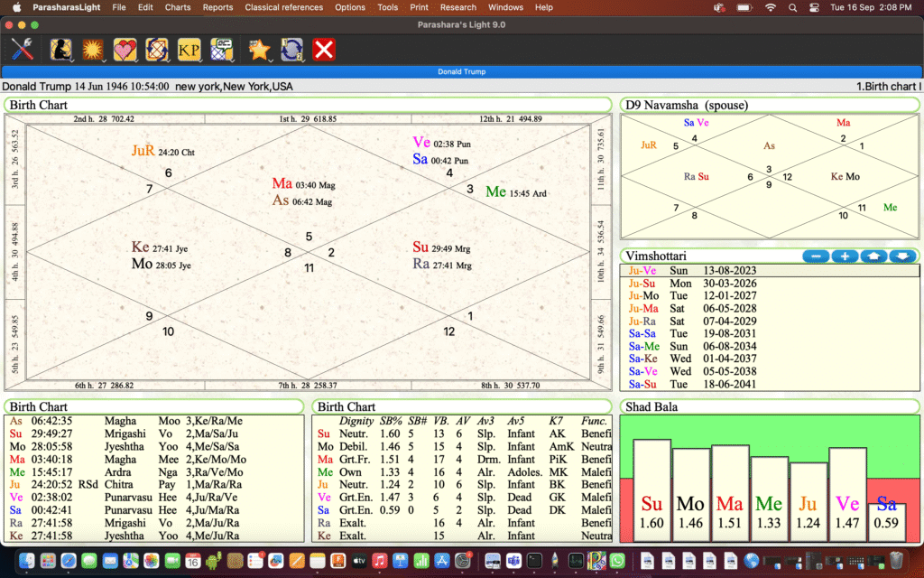Click the red X close chart icon

324,50
